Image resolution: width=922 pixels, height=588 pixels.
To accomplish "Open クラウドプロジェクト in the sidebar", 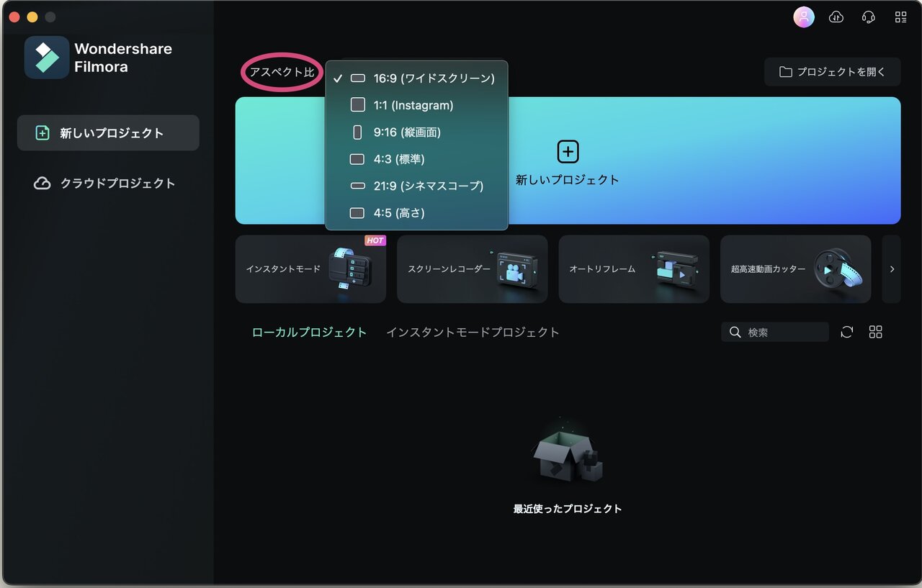I will click(x=108, y=183).
